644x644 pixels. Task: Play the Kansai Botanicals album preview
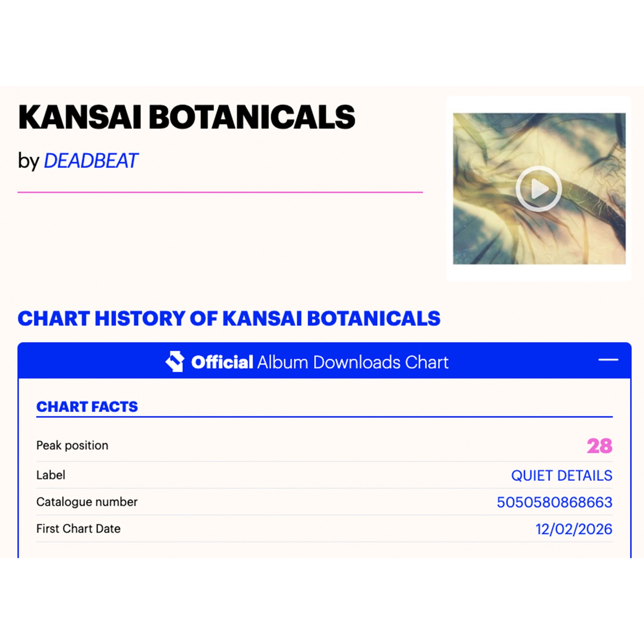[x=538, y=189]
